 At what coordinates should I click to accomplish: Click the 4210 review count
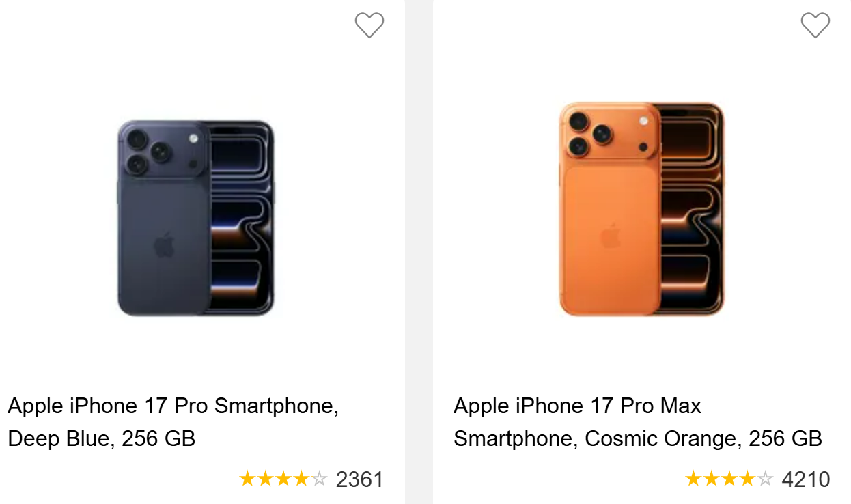pos(806,479)
